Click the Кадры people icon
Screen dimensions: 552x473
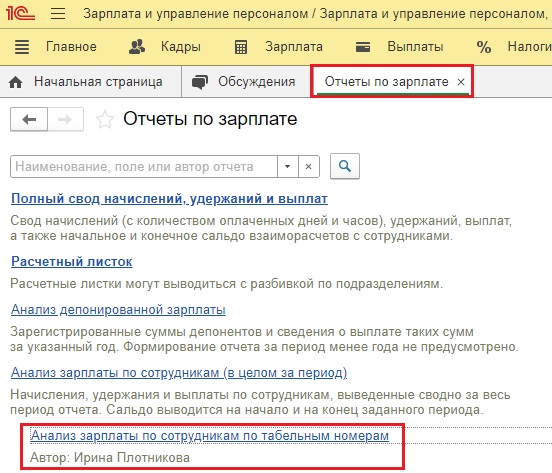(137, 46)
